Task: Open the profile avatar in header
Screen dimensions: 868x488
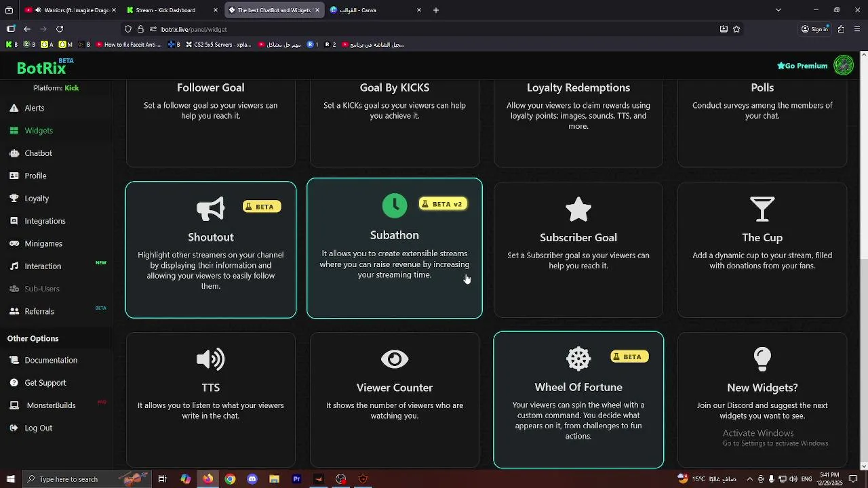Action: point(844,66)
